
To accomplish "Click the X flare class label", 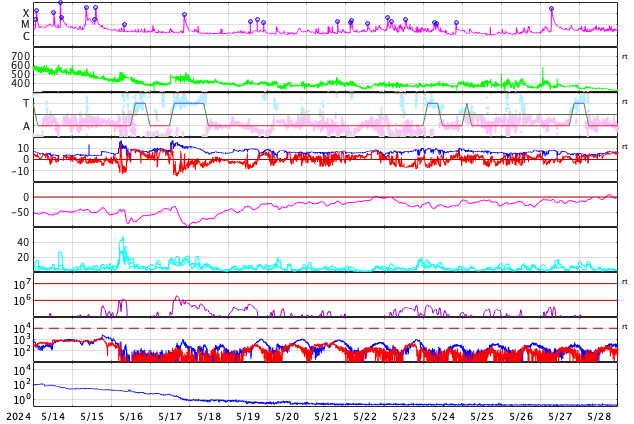I will 26,13.
